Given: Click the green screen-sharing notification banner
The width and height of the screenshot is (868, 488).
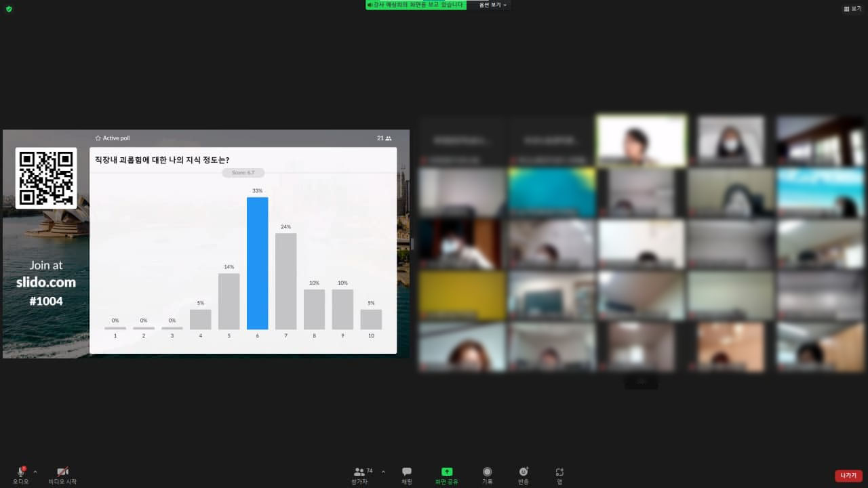Looking at the screenshot, I should tap(416, 5).
